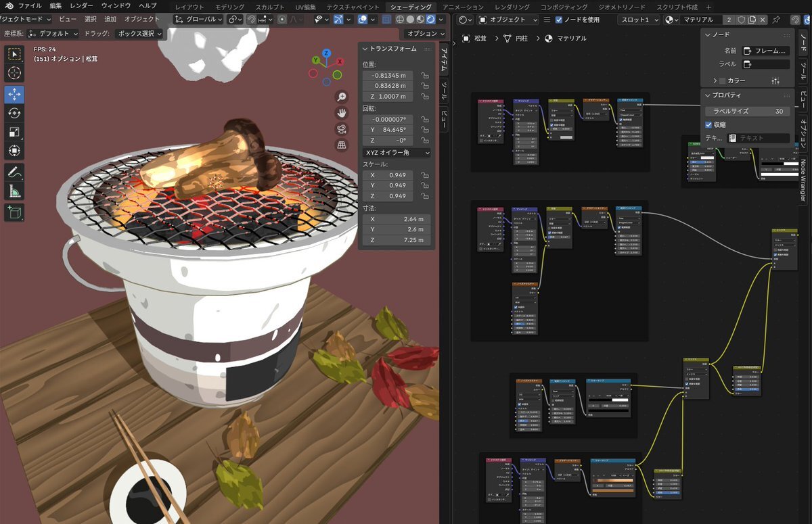Select the Move tool in viewport toolbar
812x524 pixels.
coord(14,94)
